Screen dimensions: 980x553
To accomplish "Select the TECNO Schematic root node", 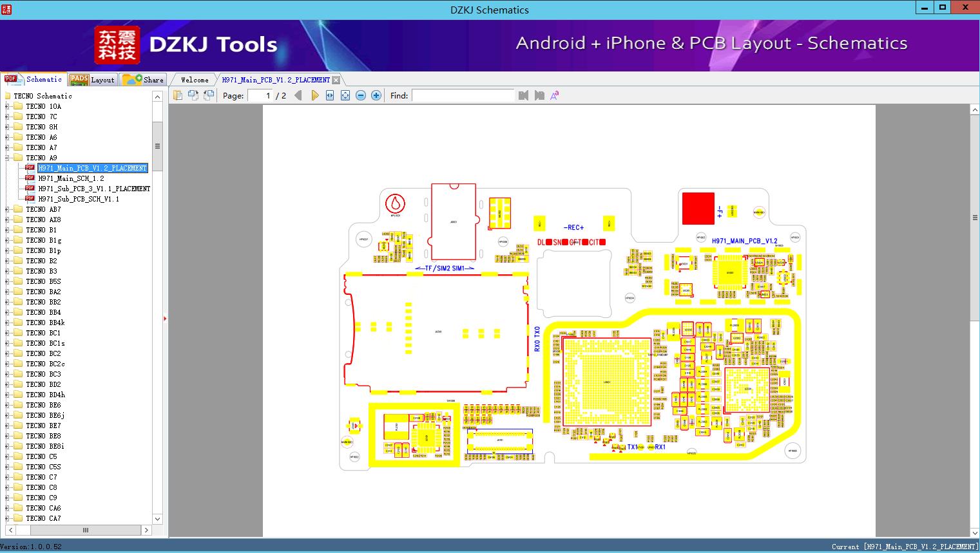I will (43, 96).
